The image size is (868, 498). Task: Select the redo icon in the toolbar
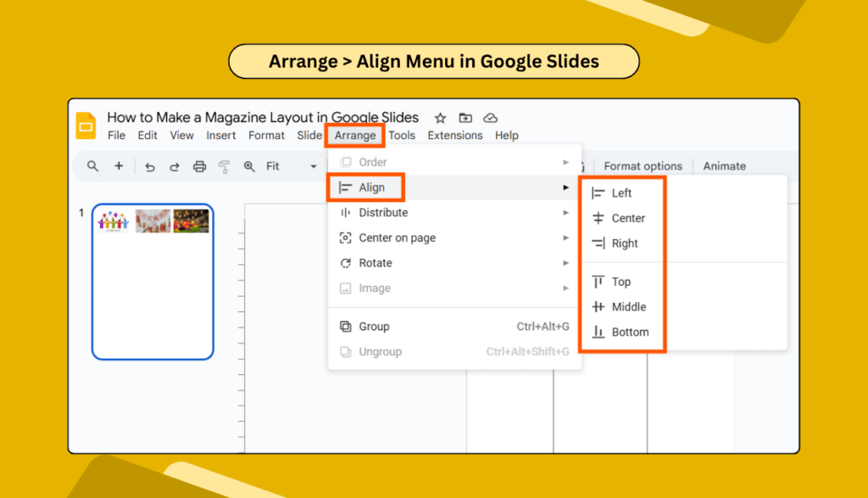(x=175, y=166)
